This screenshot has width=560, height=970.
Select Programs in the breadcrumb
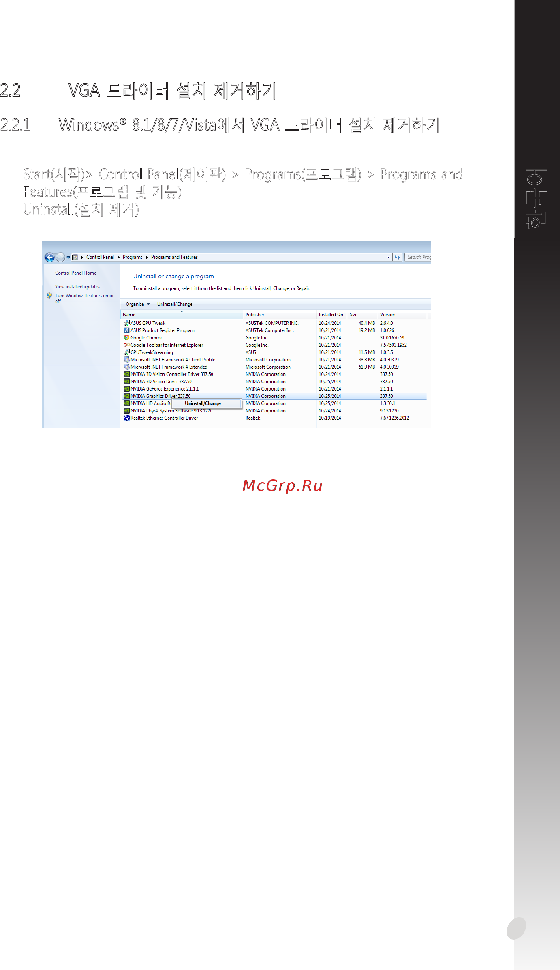pos(133,257)
